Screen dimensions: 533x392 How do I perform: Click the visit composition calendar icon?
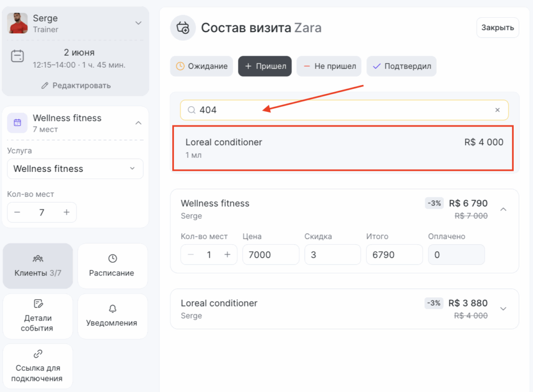(x=183, y=28)
